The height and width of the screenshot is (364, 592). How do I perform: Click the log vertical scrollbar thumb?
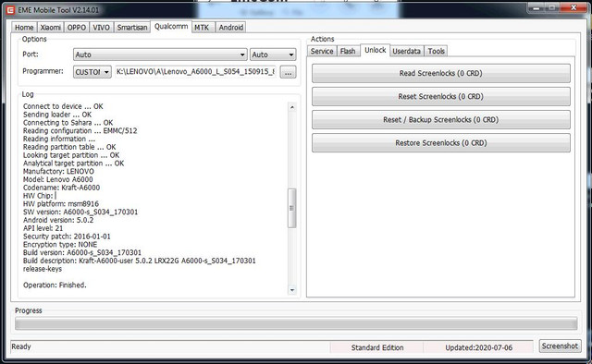[292, 208]
